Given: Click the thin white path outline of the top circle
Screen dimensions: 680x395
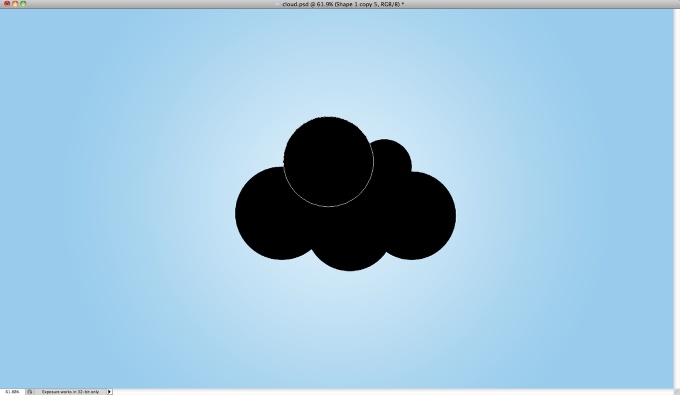Looking at the screenshot, I should click(328, 206).
